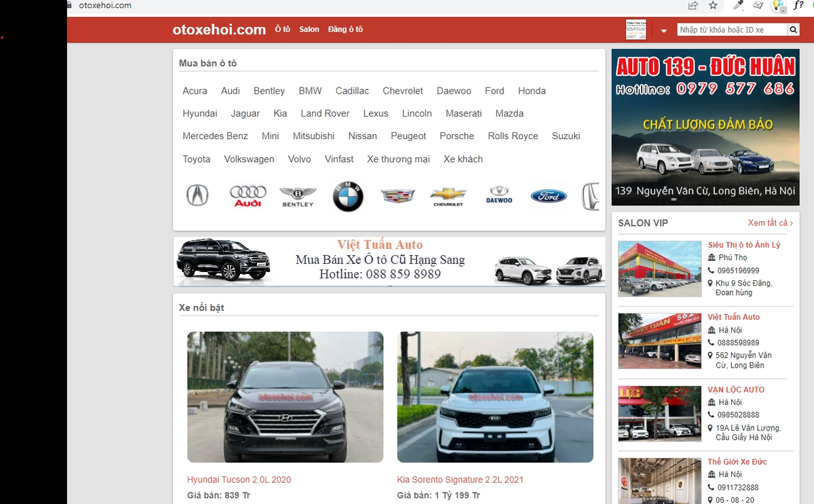Open the 'Đăng ô tô' menu item
This screenshot has height=504, width=814.
click(x=345, y=29)
